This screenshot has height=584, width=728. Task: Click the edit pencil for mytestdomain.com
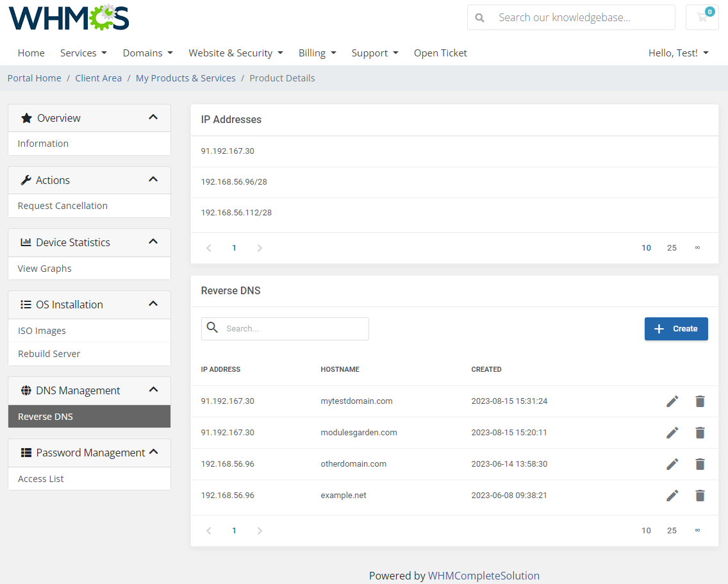pyautogui.click(x=672, y=401)
